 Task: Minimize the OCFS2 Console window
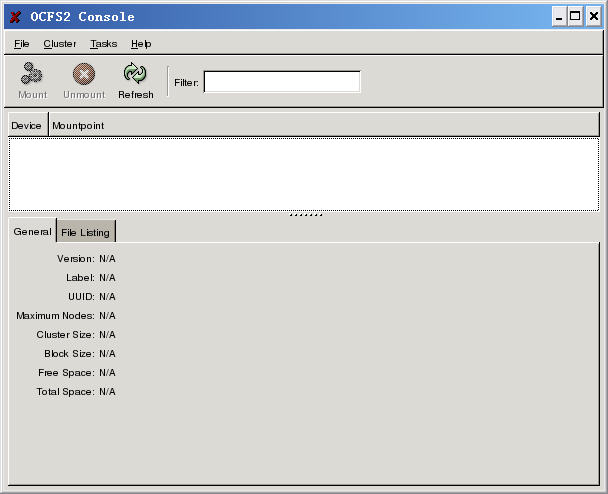coord(559,16)
